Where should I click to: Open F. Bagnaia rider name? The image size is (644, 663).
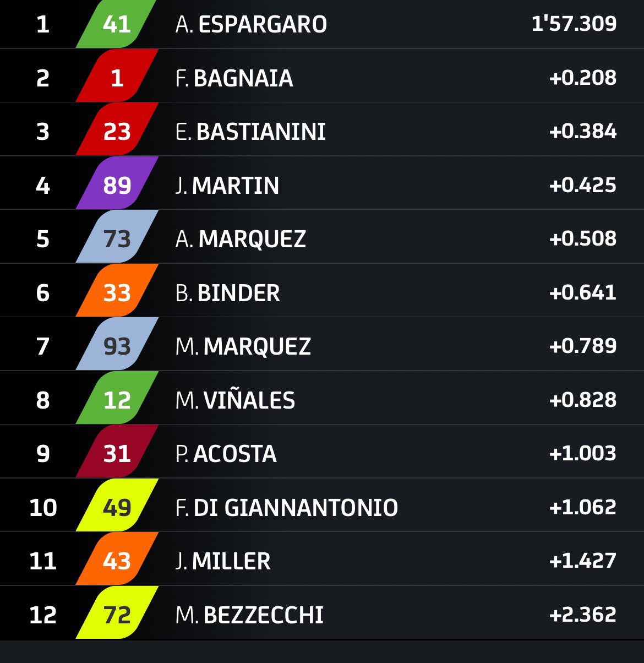click(234, 78)
